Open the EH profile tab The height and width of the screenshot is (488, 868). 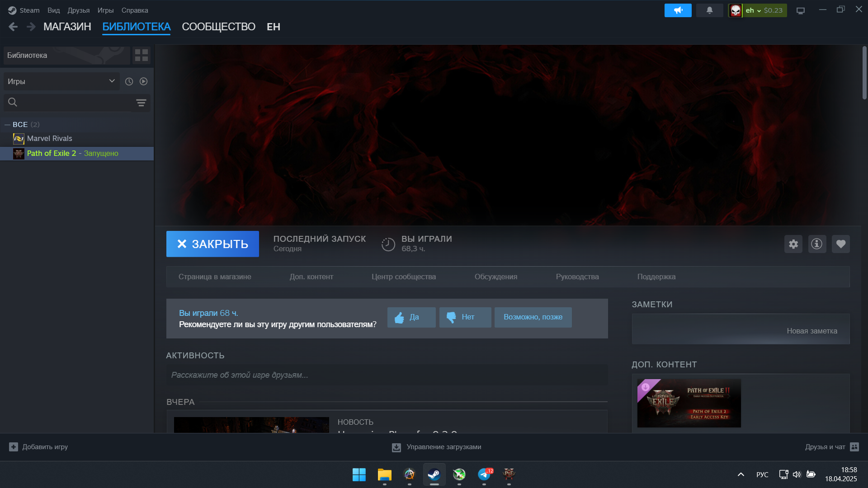pyautogui.click(x=274, y=27)
